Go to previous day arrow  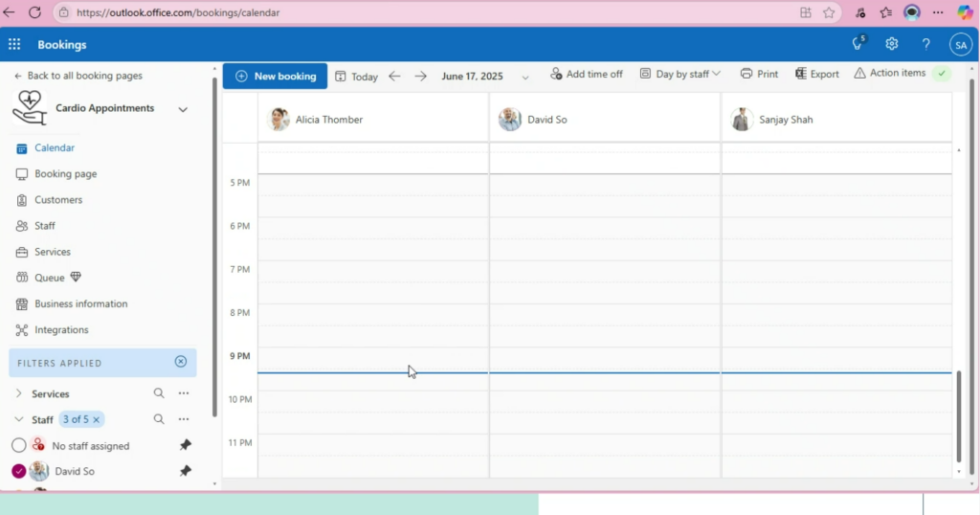[x=394, y=77]
